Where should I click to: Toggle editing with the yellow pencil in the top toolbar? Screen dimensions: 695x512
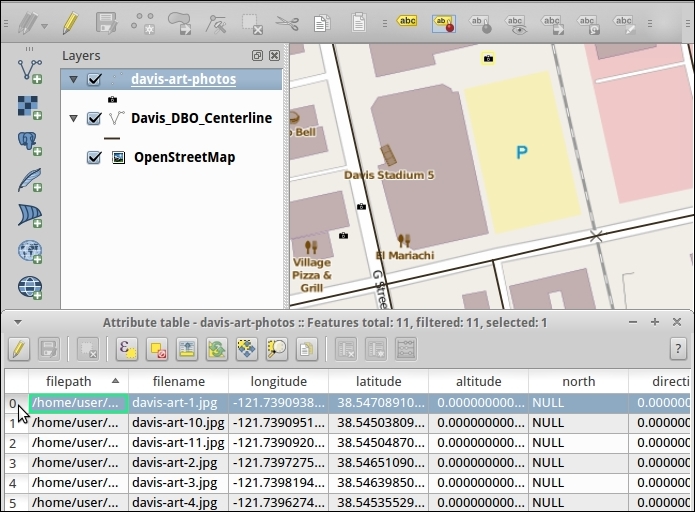pos(71,21)
